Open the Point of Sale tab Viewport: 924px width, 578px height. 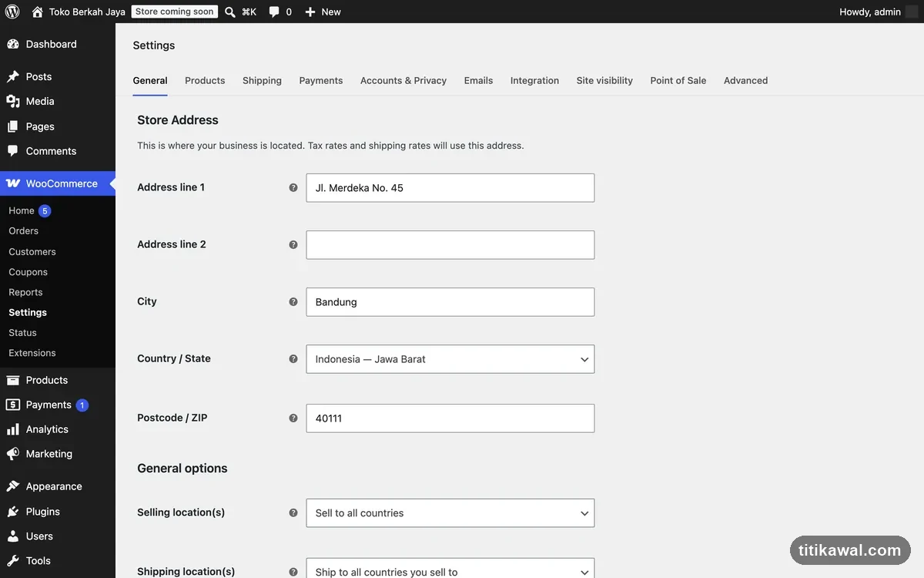[x=678, y=80]
